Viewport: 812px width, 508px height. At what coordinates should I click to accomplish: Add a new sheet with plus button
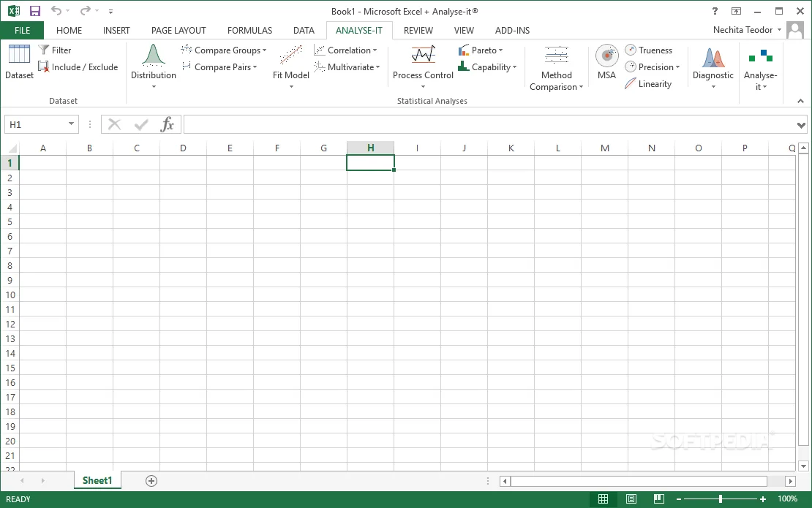coord(151,481)
